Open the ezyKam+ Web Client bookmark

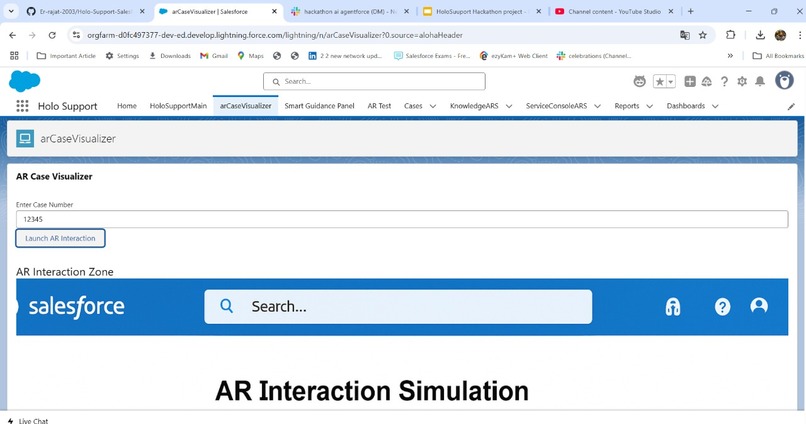click(514, 56)
